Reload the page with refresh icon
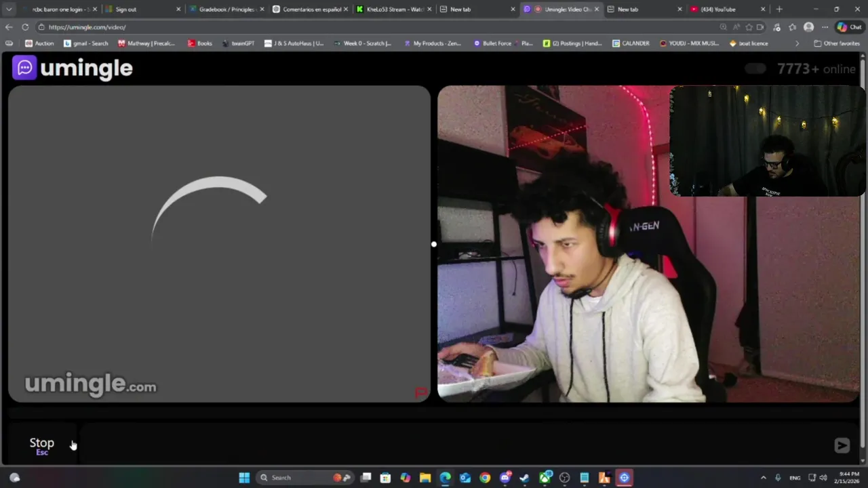 [25, 27]
